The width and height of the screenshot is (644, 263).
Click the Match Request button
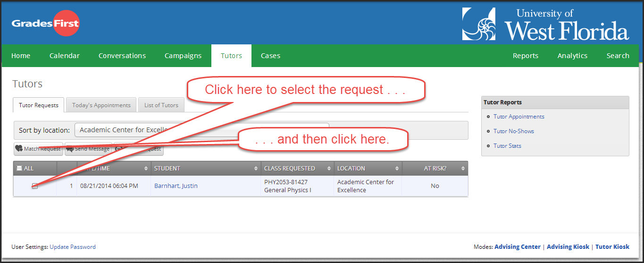38,149
